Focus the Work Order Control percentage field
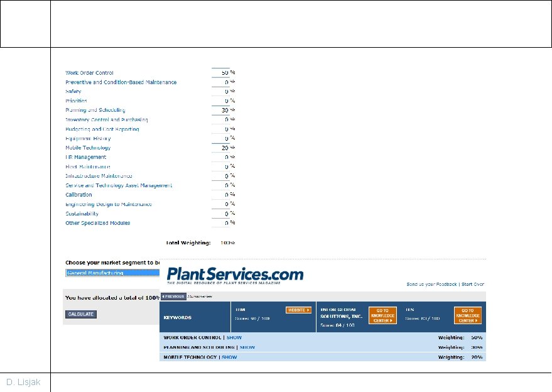This screenshot has width=552, height=392. pos(220,72)
